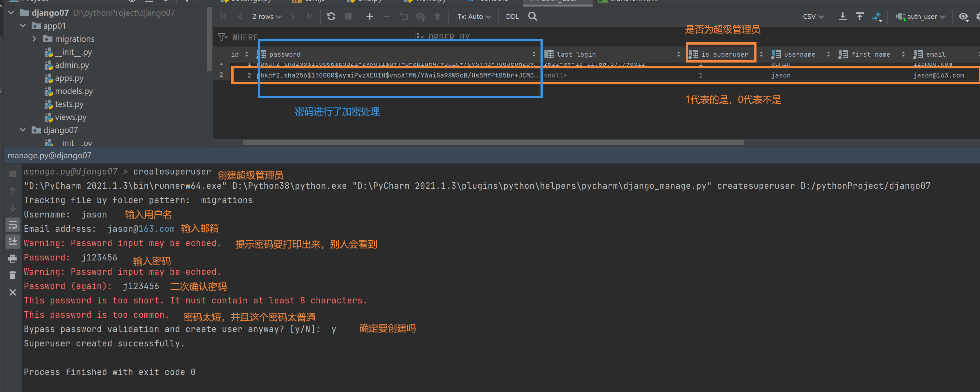Click the export data download icon
The image size is (980, 392).
(x=843, y=16)
